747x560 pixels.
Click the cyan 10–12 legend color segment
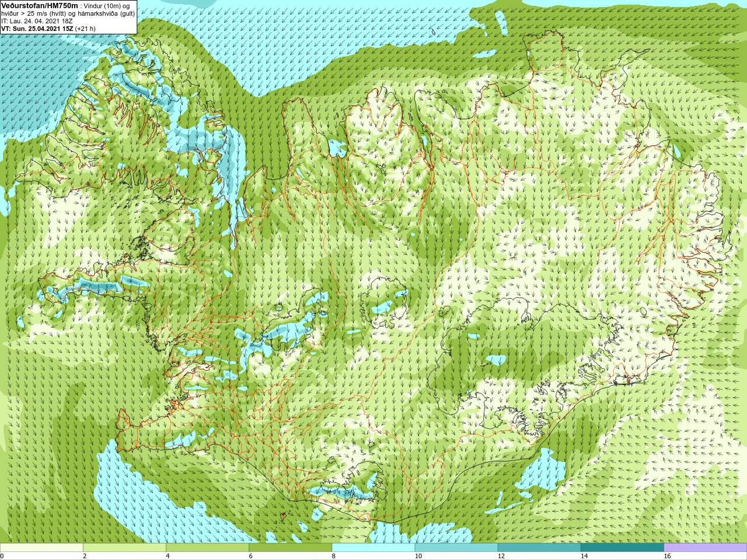[456, 548]
